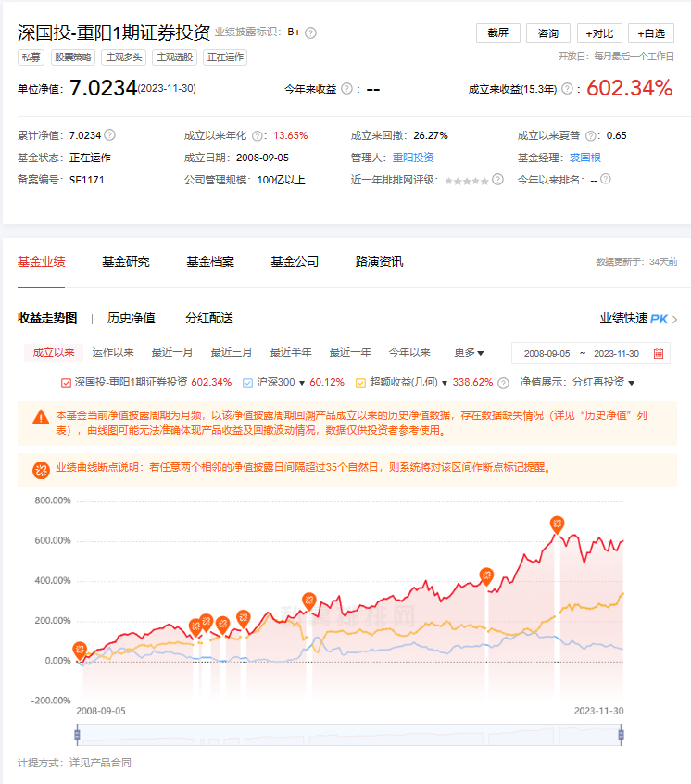
Task: Open the 基金档案 tab
Action: coord(210,261)
